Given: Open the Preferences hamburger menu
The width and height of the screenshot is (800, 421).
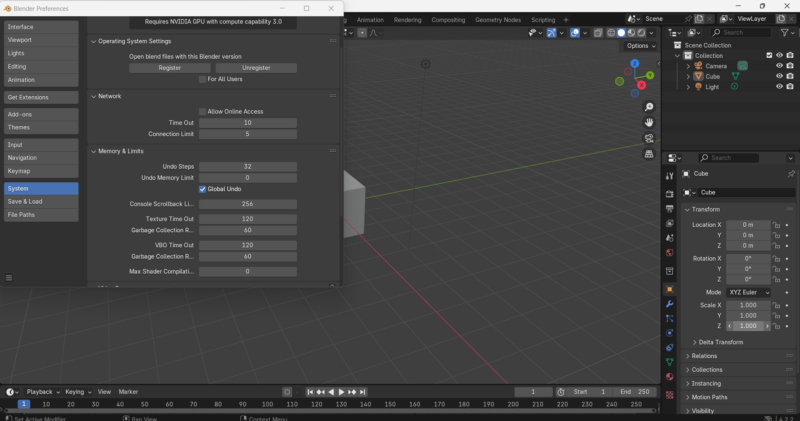Looking at the screenshot, I should tap(9, 278).
